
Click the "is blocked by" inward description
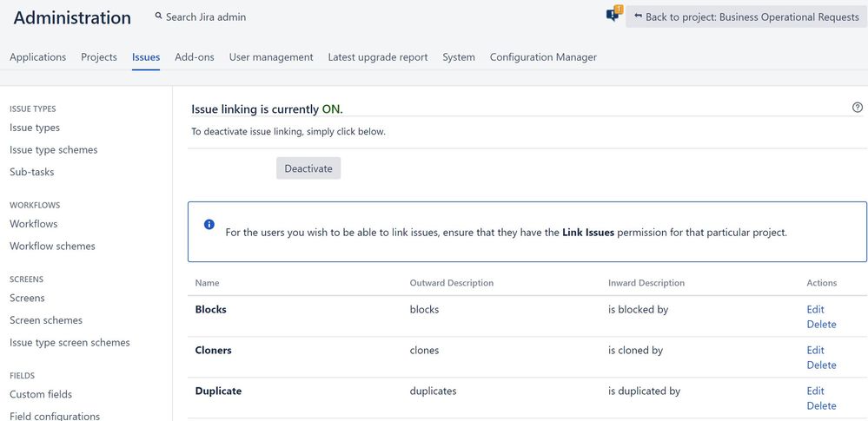point(639,310)
